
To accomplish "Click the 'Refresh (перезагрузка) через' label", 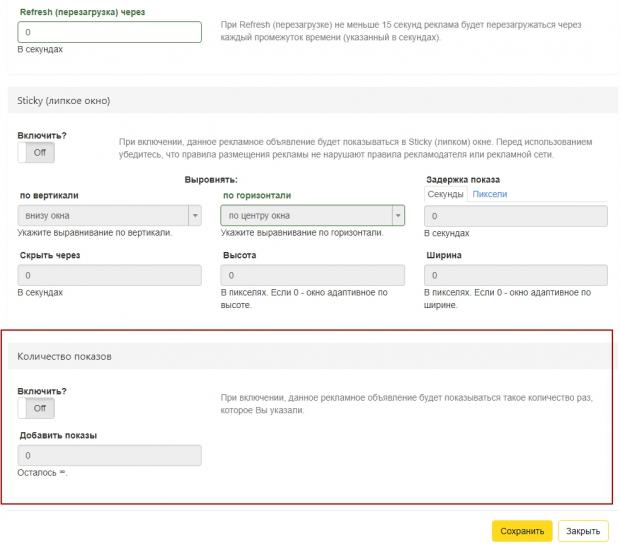I will click(82, 12).
